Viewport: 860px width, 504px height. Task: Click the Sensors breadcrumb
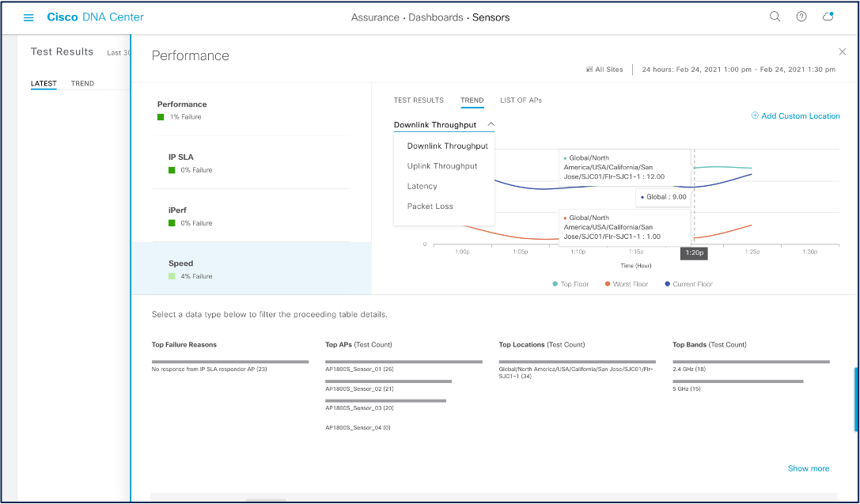tap(491, 17)
